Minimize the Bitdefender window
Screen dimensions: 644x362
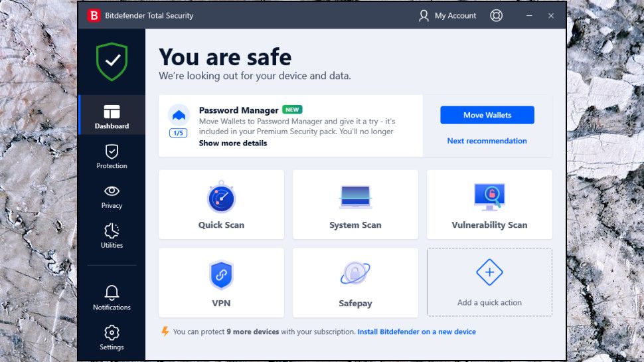pyautogui.click(x=529, y=16)
